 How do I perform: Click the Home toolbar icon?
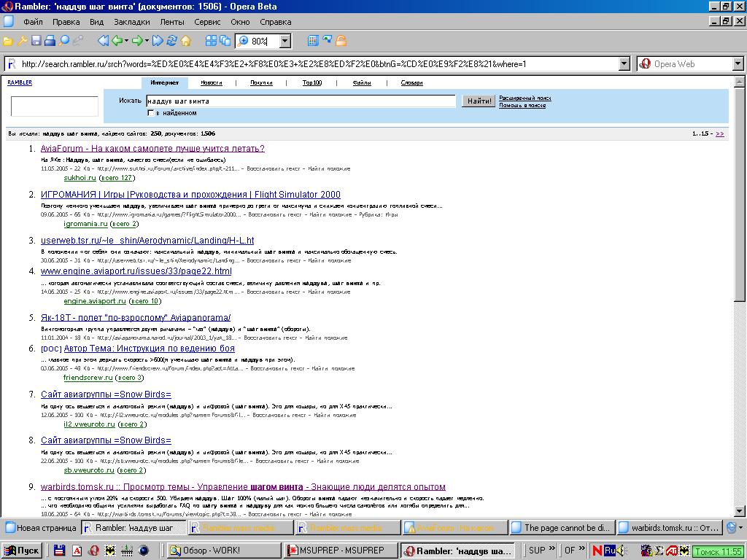pos(186,41)
